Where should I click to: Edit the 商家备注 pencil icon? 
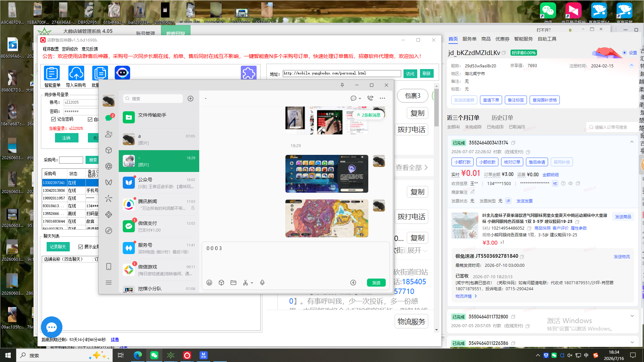coord(473,192)
